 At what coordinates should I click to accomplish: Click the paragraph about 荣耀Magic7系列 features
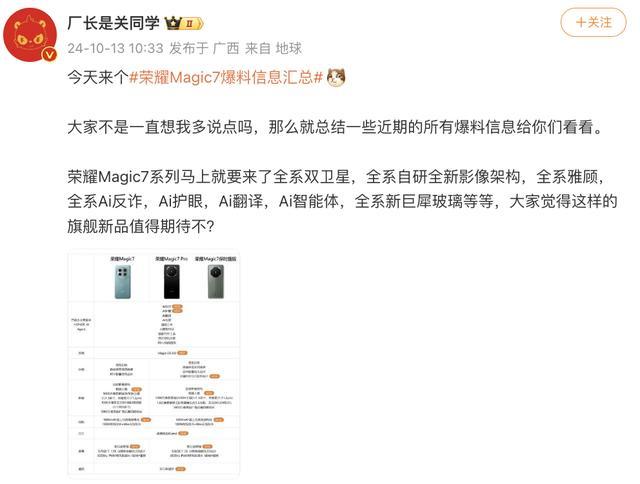pos(342,202)
